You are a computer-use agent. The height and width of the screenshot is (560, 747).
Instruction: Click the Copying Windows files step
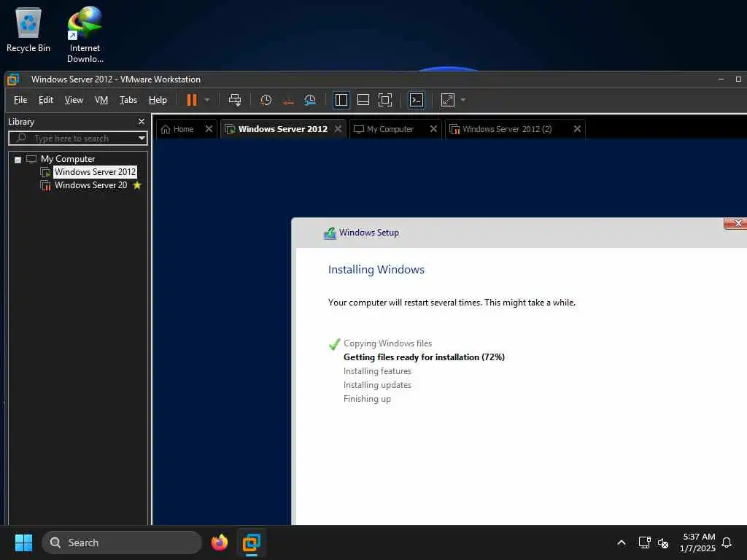point(388,343)
